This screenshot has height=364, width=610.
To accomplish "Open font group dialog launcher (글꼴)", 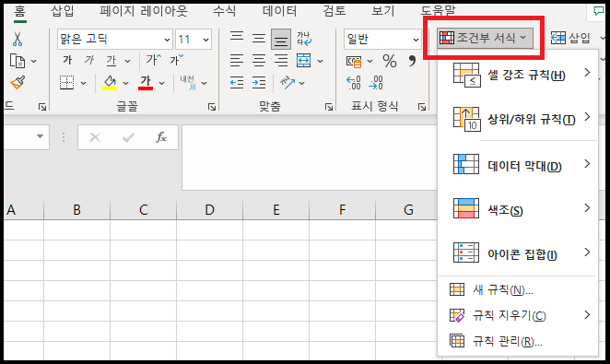I will [212, 107].
